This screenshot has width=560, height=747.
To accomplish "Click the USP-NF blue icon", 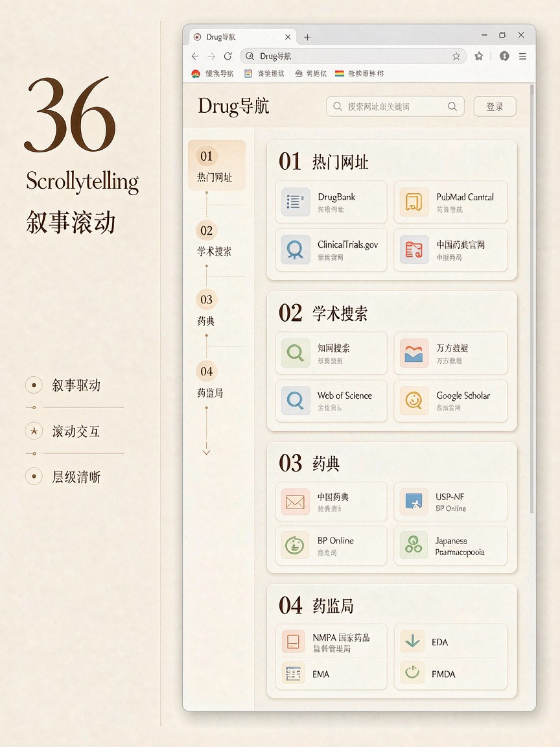I will pyautogui.click(x=414, y=502).
